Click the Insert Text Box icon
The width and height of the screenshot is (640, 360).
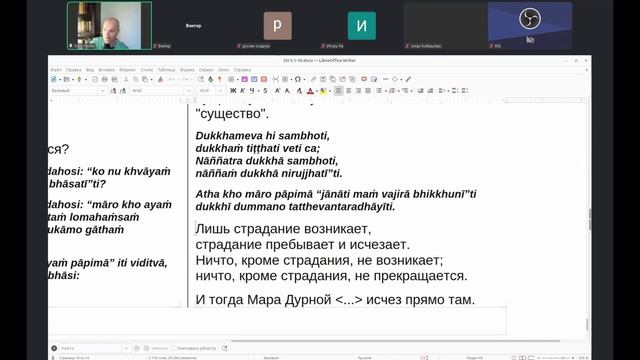click(x=264, y=79)
